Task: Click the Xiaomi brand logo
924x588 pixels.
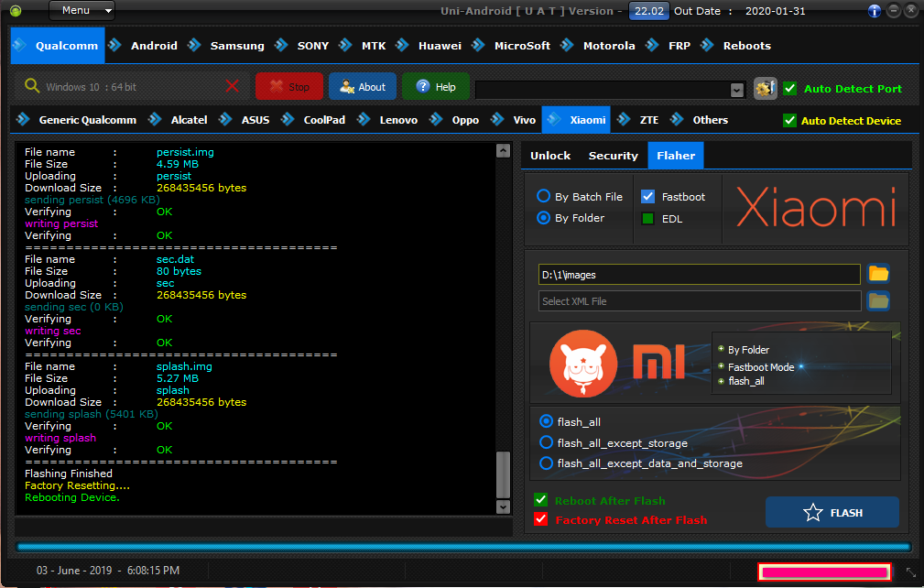Action: click(816, 207)
